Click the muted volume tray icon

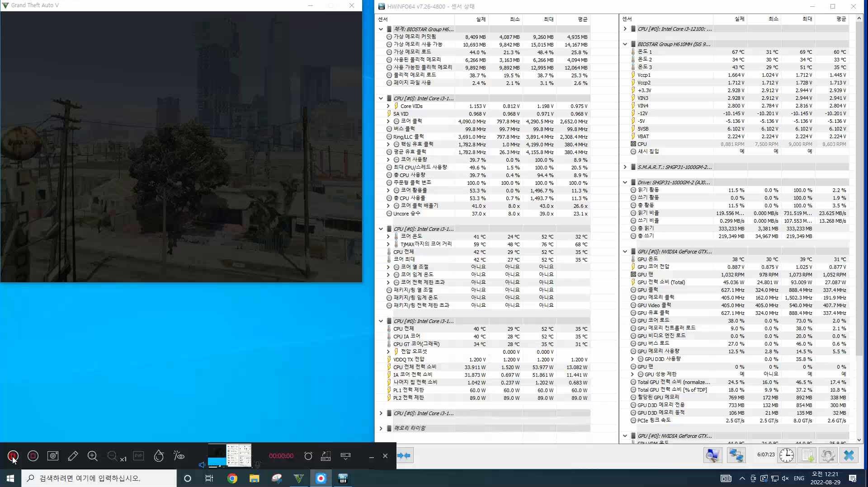click(785, 478)
